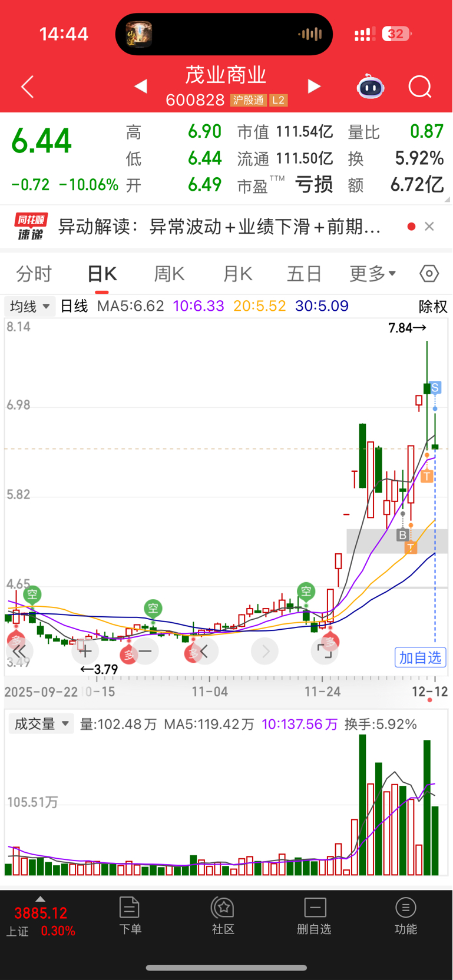Open the 成交量 indicator dropdown
This screenshot has width=453, height=980.
(x=41, y=724)
